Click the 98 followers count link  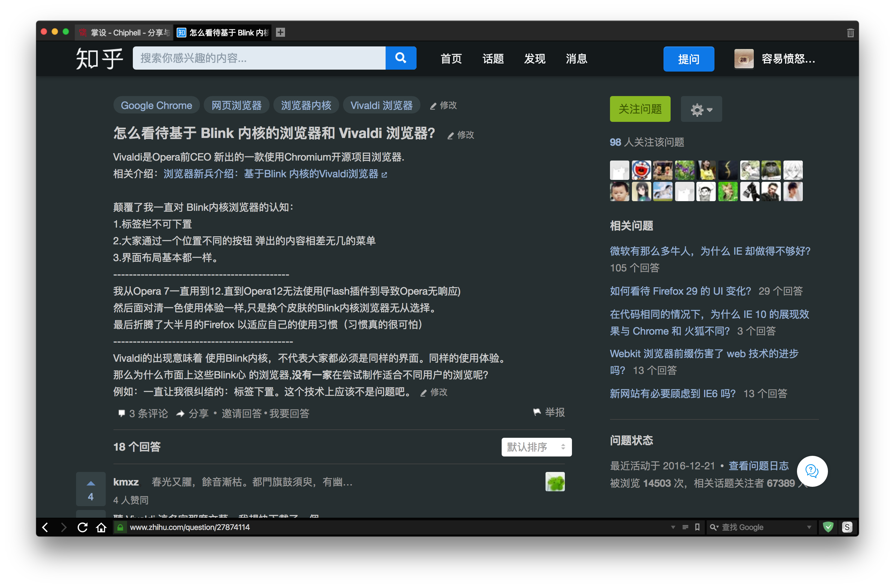pyautogui.click(x=615, y=142)
